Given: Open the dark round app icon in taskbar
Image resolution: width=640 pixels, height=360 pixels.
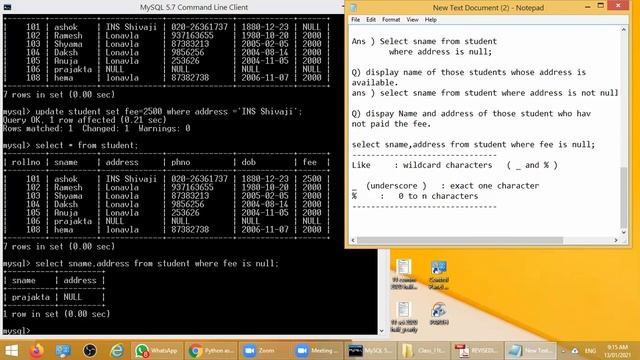Looking at the screenshot, I should pyautogui.click(x=90, y=351).
